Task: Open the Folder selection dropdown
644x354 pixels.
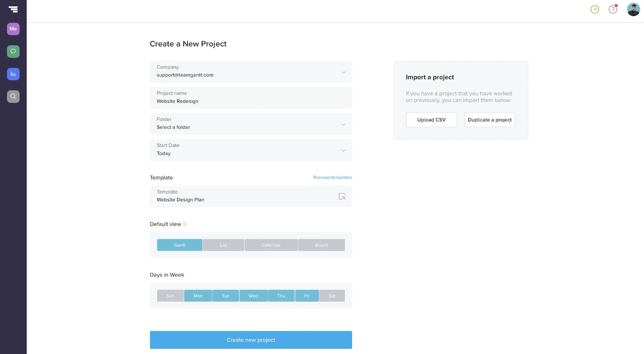Action: [343, 124]
